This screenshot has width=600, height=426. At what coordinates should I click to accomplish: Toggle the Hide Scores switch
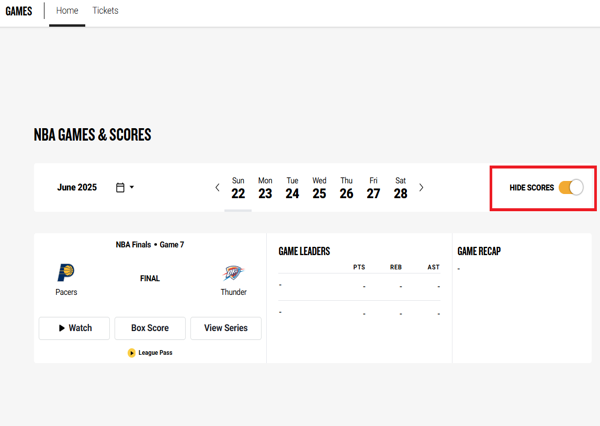(x=571, y=187)
